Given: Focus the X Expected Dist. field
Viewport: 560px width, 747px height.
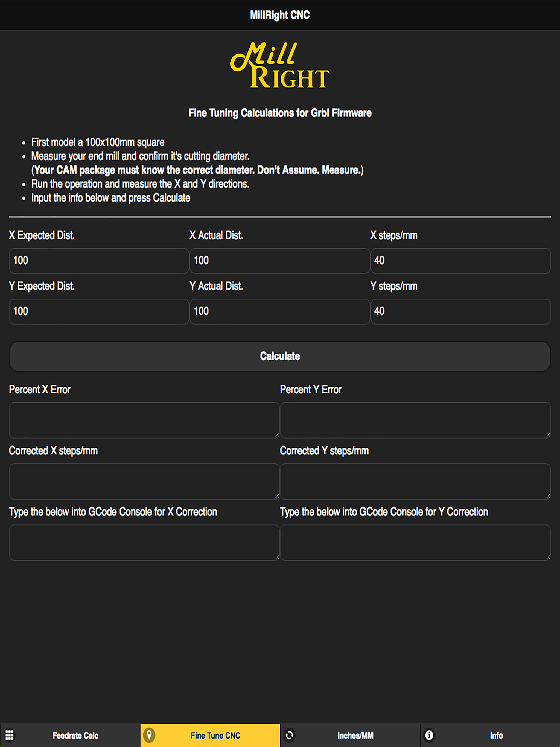Looking at the screenshot, I should pos(99,261).
